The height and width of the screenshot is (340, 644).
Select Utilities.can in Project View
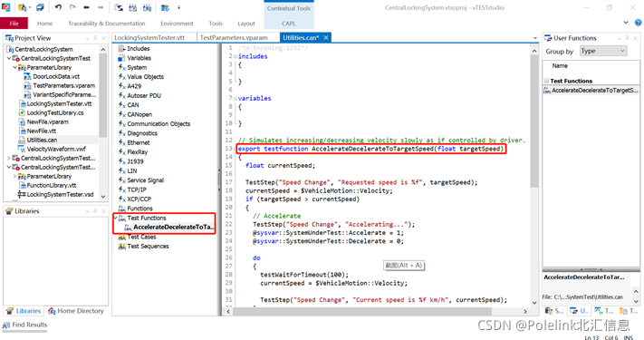coord(42,141)
